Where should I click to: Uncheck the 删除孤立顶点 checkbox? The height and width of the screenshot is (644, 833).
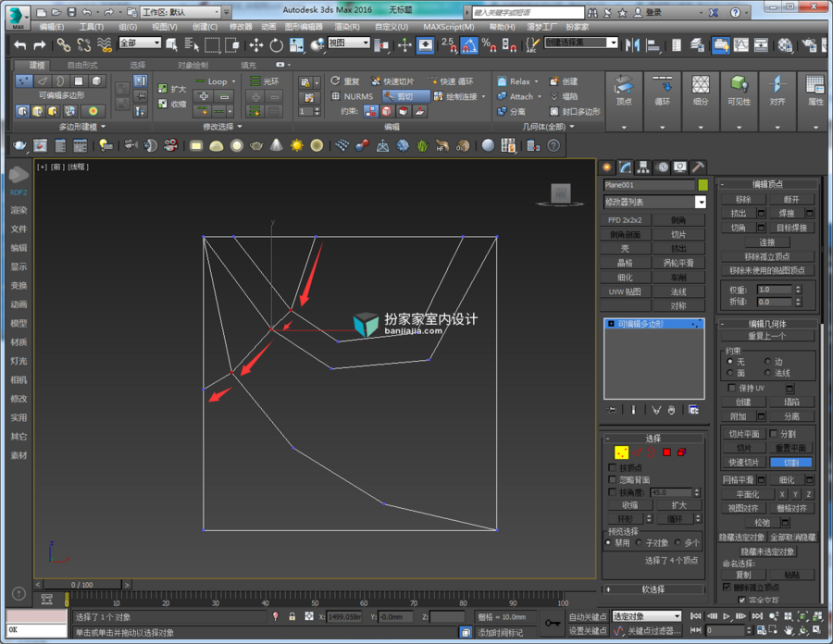pos(727,588)
